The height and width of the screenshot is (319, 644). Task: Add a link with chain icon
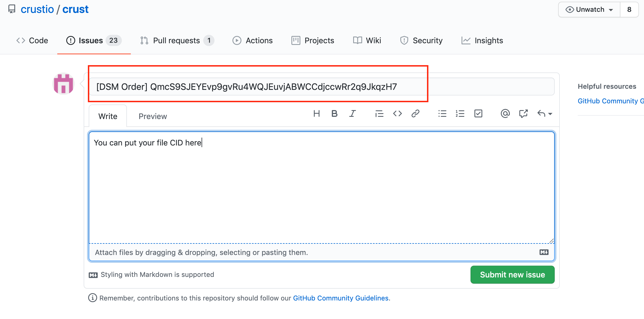pyautogui.click(x=415, y=114)
